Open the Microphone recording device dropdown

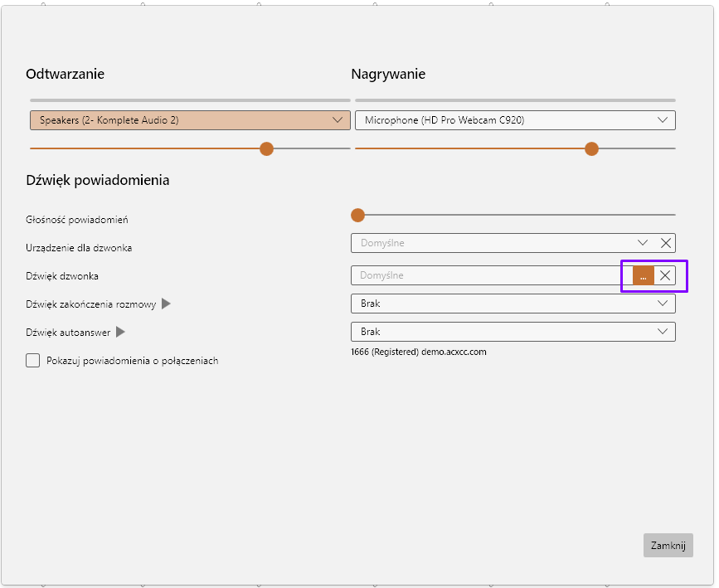pos(514,120)
